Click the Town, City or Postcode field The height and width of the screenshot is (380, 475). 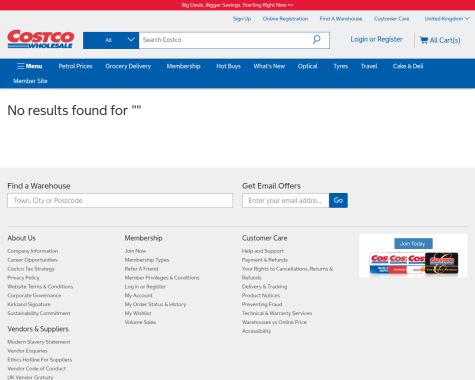pyautogui.click(x=120, y=200)
